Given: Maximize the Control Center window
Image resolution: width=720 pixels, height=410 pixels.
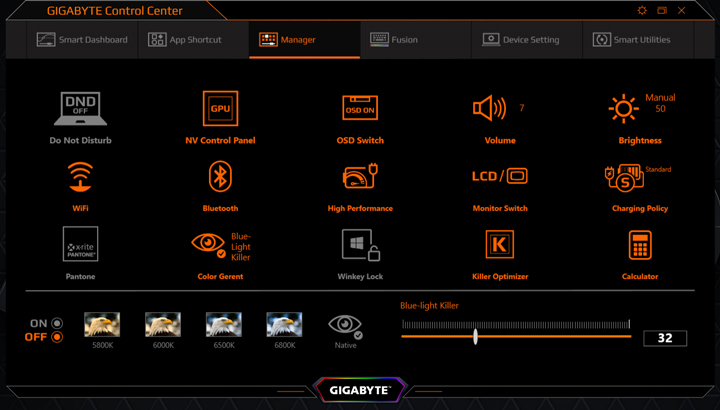Looking at the screenshot, I should (662, 10).
